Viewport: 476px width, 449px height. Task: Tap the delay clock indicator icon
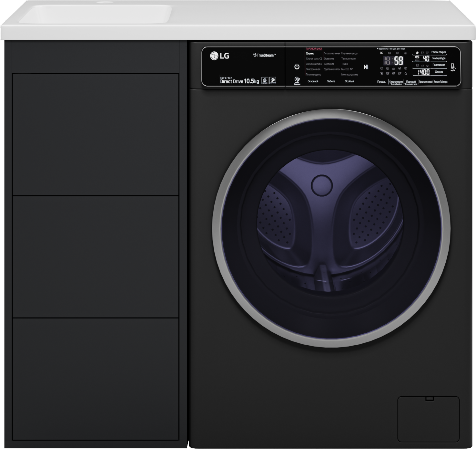pyautogui.click(x=382, y=68)
